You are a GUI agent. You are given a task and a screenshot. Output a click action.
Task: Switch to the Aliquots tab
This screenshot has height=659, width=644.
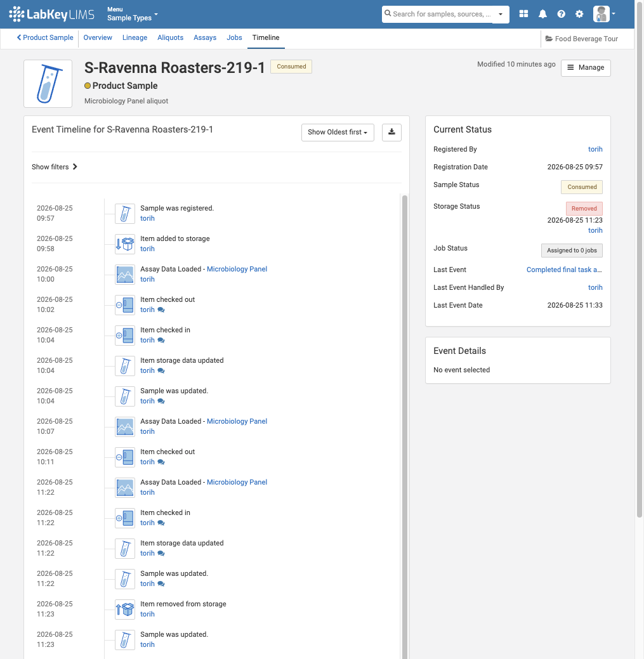tap(170, 37)
